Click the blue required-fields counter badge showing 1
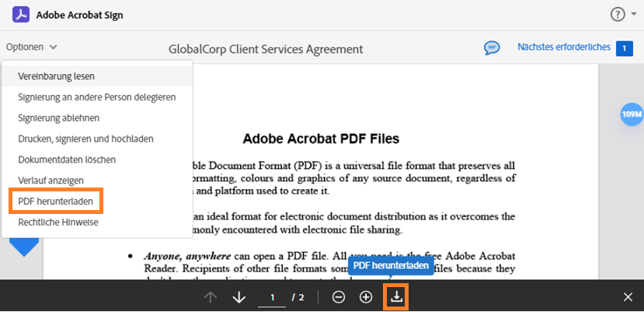Screen dimensions: 644x312 (x=625, y=48)
